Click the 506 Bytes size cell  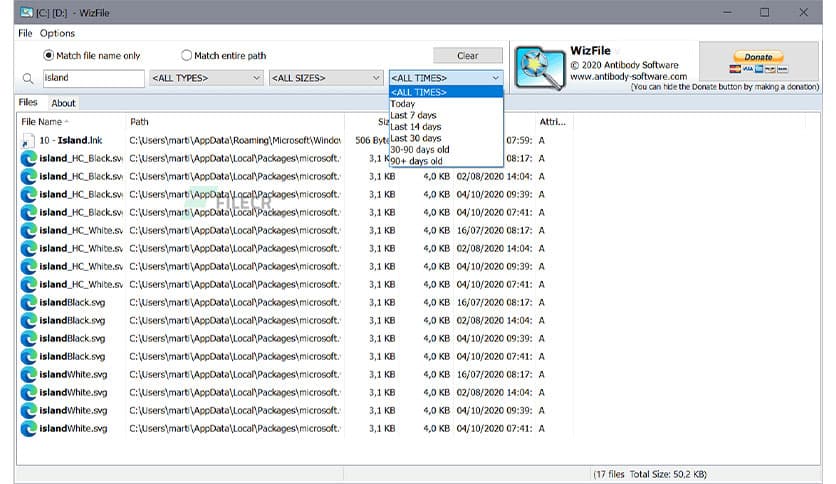point(372,141)
